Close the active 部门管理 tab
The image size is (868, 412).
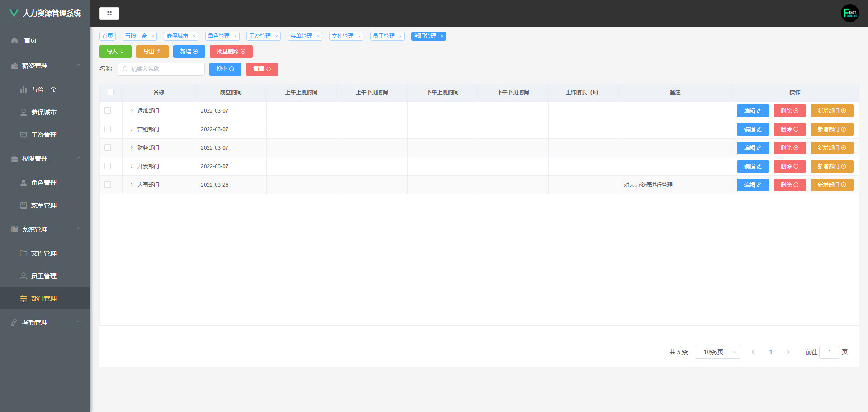click(x=442, y=36)
